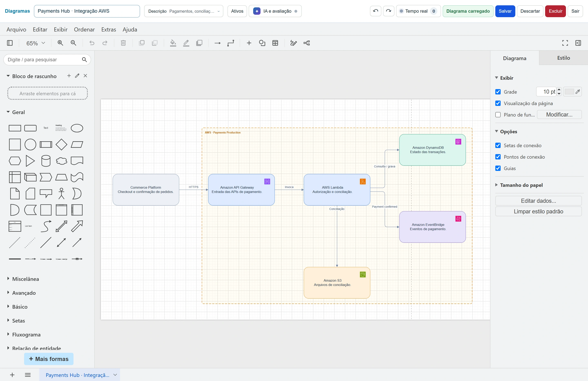The height and width of the screenshot is (381, 588).
Task: Click the Descartar button
Action: click(x=530, y=11)
